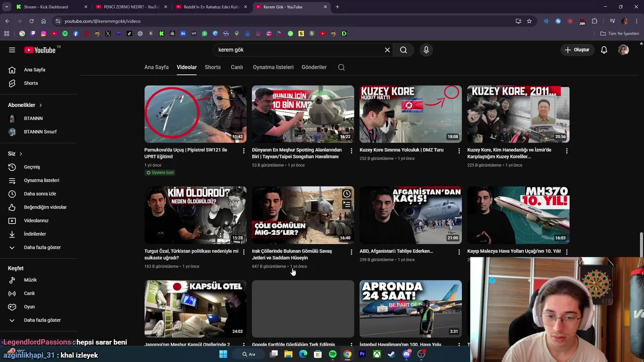The width and height of the screenshot is (644, 362).
Task: Open Premiere Pro from taskbar
Action: click(362, 354)
